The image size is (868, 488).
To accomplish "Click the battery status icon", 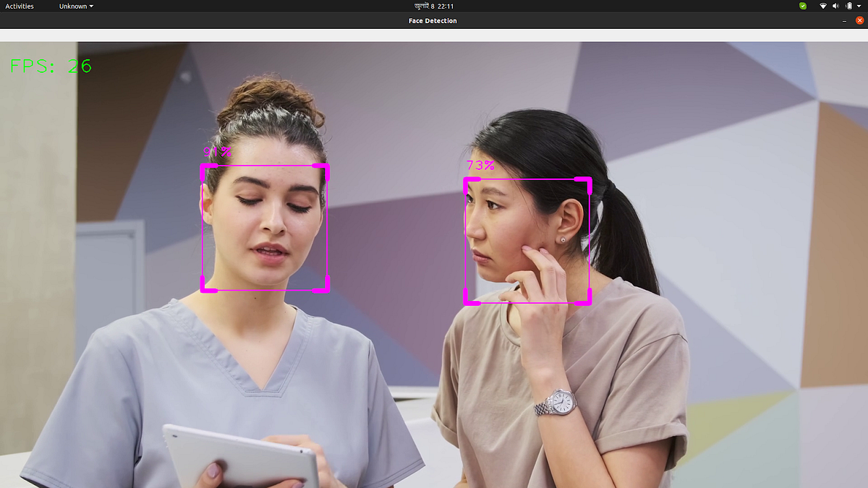I will pyautogui.click(x=849, y=6).
